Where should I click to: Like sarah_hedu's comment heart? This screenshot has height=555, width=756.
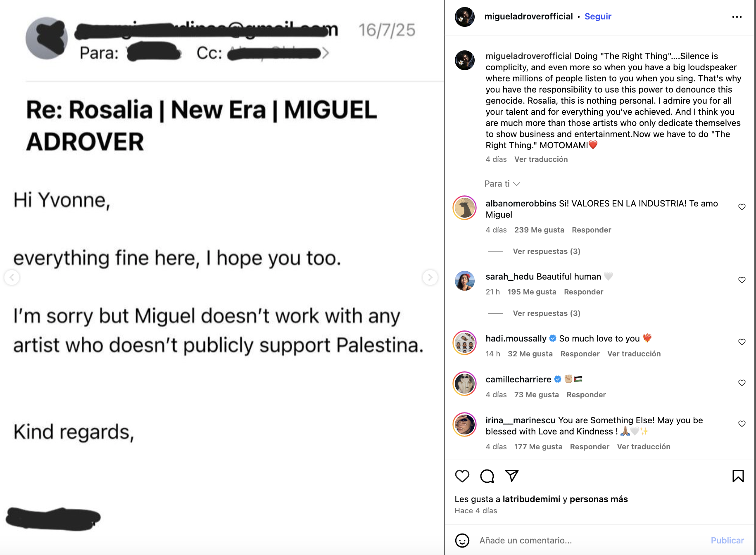pyautogui.click(x=741, y=280)
